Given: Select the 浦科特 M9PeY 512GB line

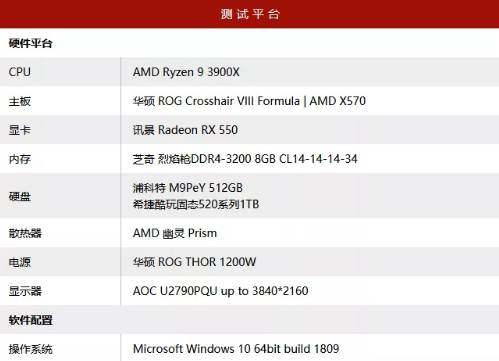Looking at the screenshot, I should click(188, 188).
